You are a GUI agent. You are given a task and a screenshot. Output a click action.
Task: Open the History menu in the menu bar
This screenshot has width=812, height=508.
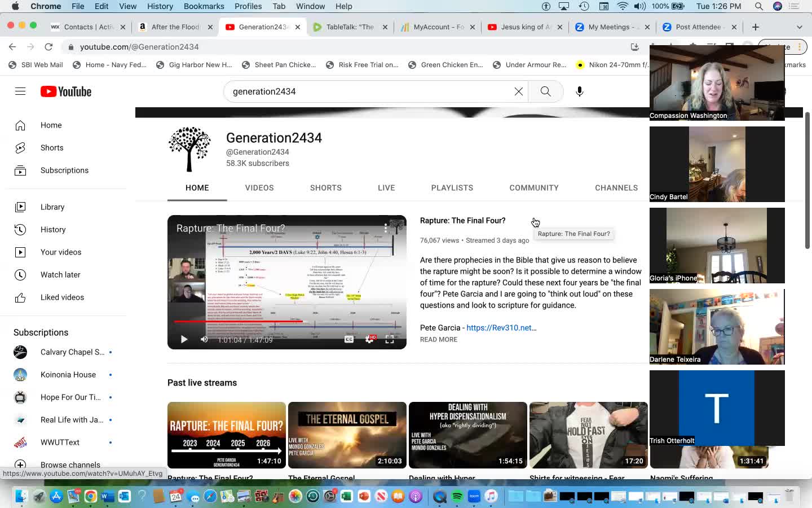tap(160, 6)
